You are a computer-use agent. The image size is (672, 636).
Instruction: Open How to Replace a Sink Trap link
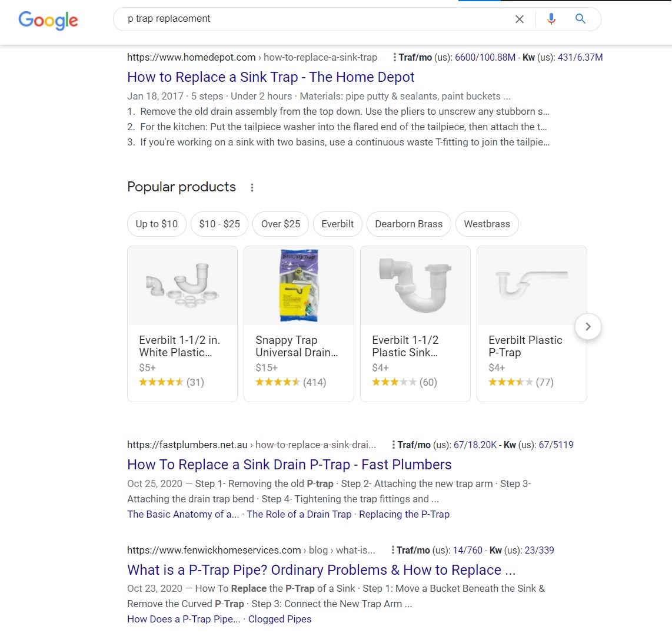[x=271, y=77]
